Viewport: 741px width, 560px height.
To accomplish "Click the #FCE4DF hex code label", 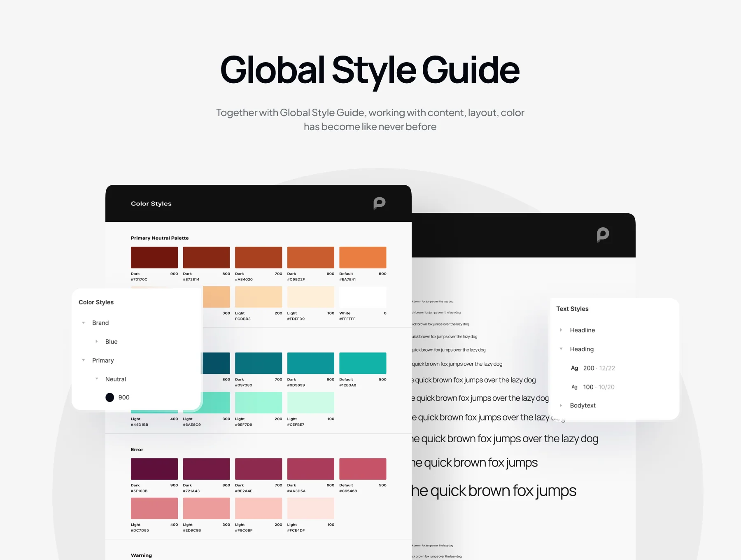I will 296,531.
